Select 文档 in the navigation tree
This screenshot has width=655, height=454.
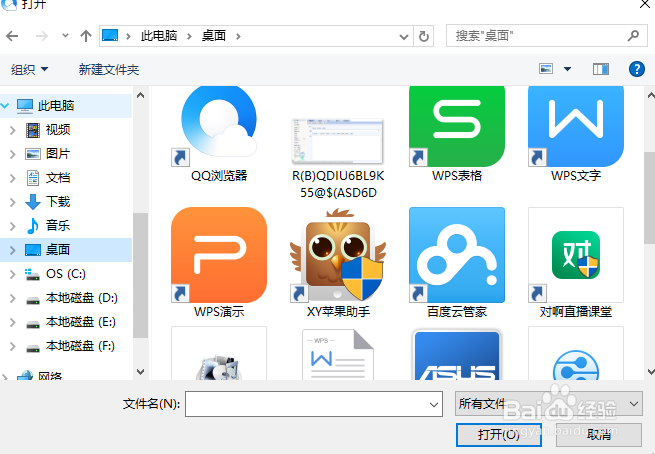coord(58,178)
